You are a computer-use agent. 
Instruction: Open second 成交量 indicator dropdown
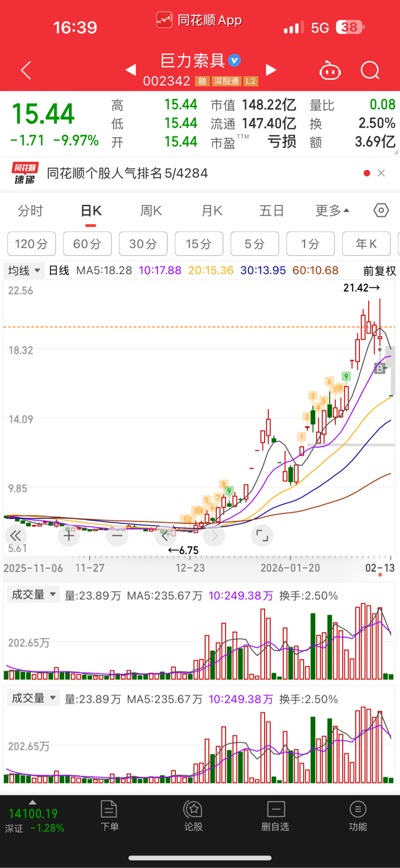(x=33, y=699)
